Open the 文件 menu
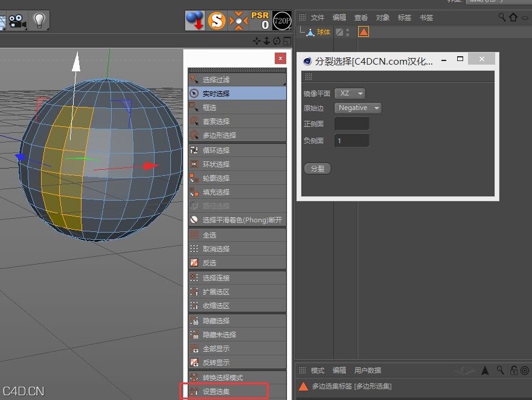 [x=318, y=18]
